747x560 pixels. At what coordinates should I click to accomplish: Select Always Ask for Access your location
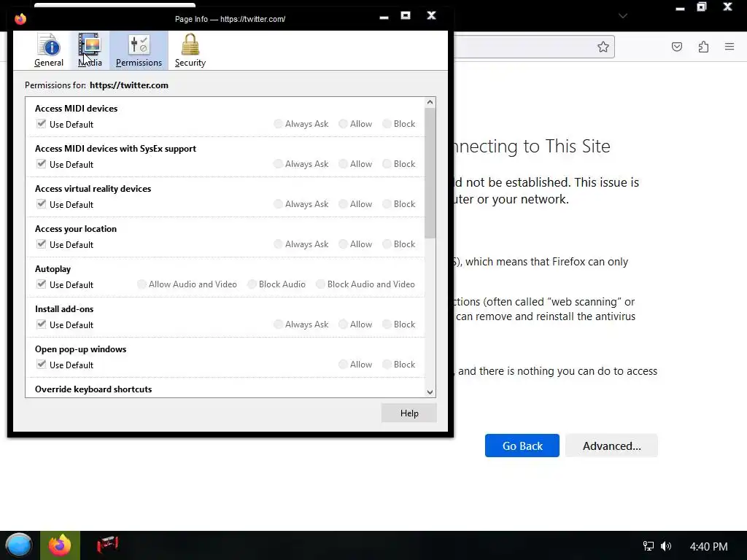(278, 244)
